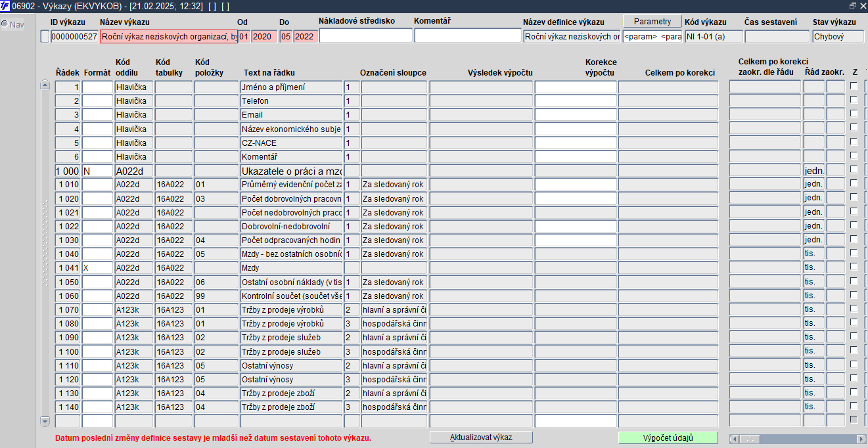
Task: Tick the checkbox beside ID výkazu field
Action: [x=45, y=37]
